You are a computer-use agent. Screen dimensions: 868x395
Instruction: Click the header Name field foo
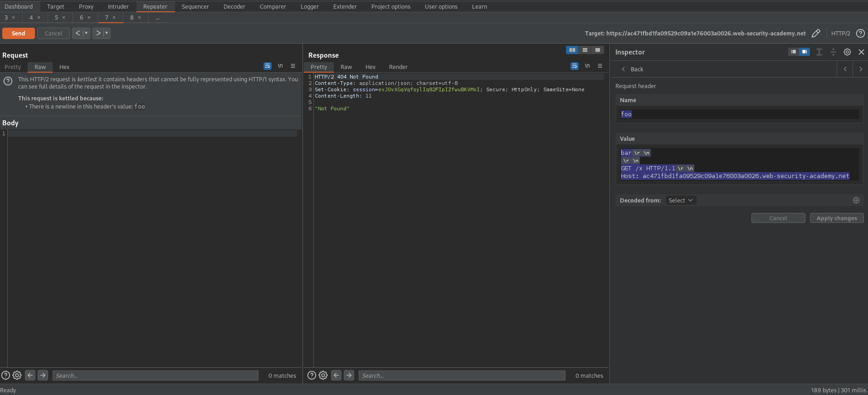(739, 114)
